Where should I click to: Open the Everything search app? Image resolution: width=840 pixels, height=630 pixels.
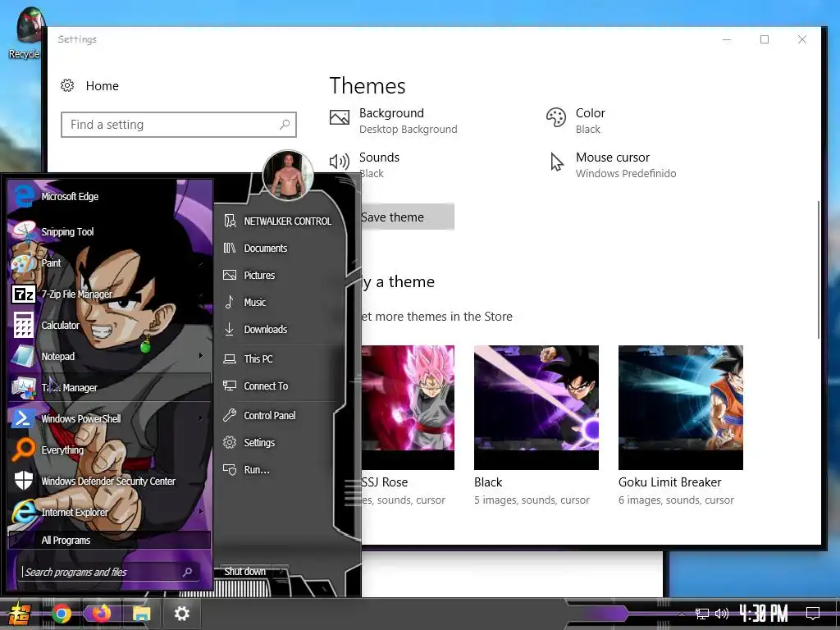[110, 450]
